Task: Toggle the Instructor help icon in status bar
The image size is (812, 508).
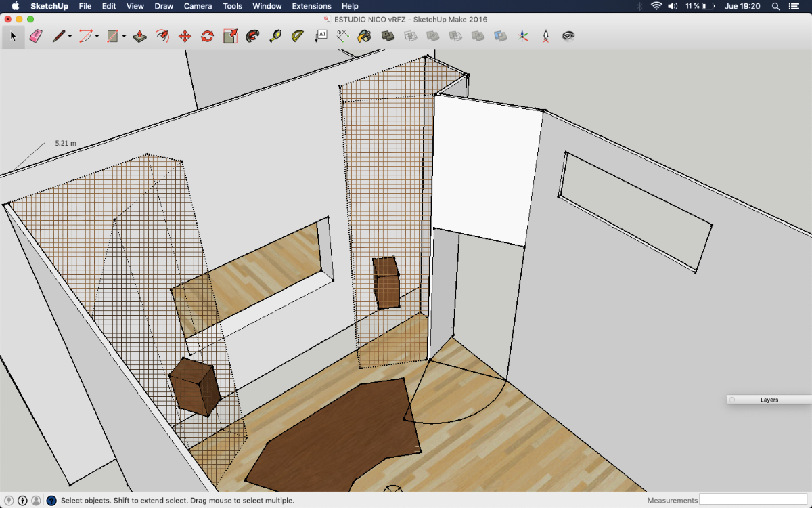Action: (51, 501)
